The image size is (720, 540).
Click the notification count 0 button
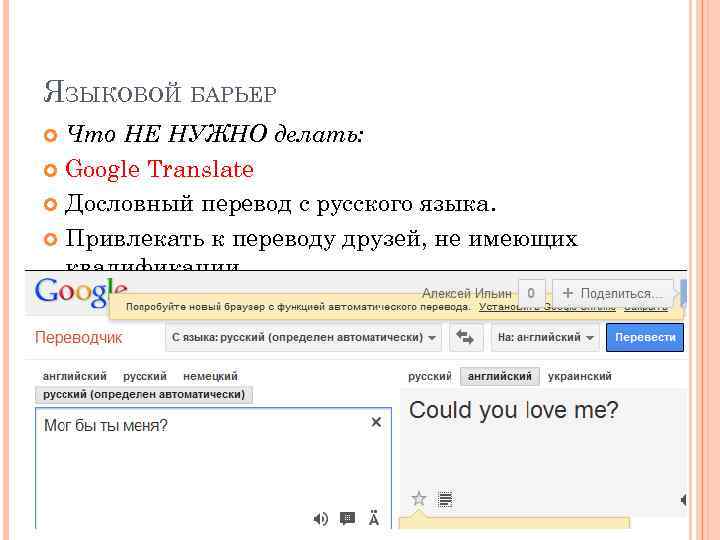point(531,293)
